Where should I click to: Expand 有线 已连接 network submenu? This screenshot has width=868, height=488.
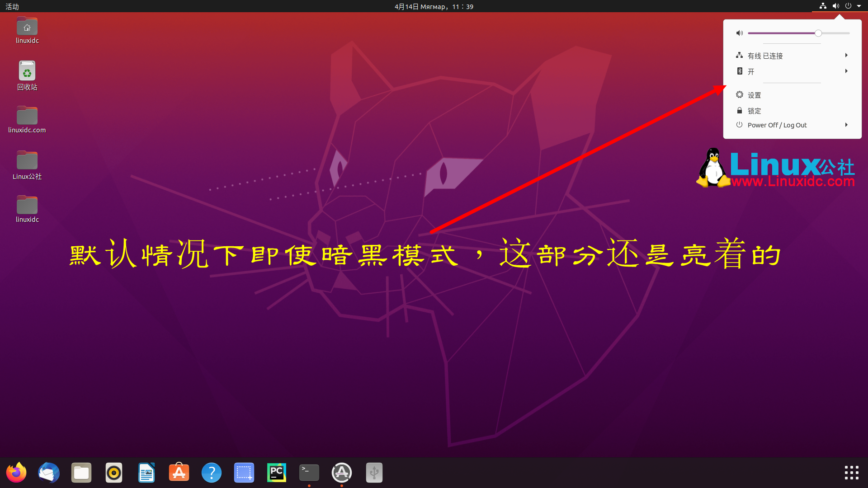click(845, 56)
